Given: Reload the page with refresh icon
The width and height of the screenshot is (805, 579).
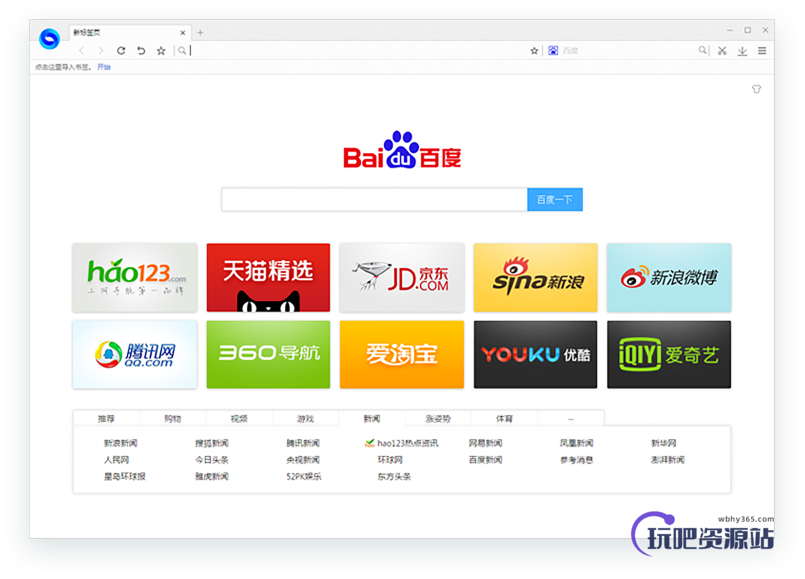Looking at the screenshot, I should click(121, 50).
